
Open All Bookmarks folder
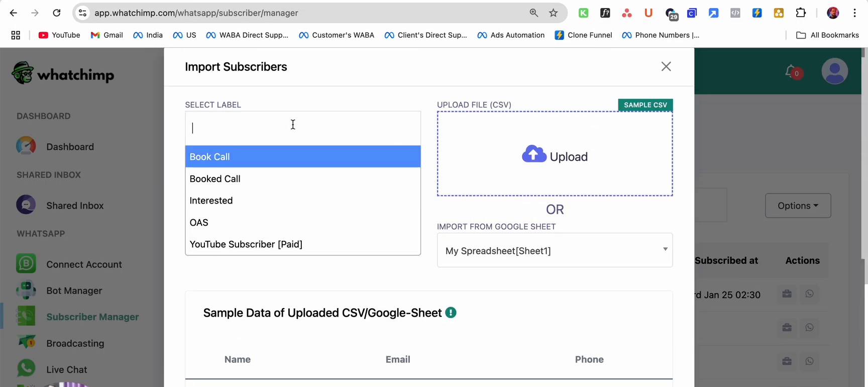(x=827, y=35)
